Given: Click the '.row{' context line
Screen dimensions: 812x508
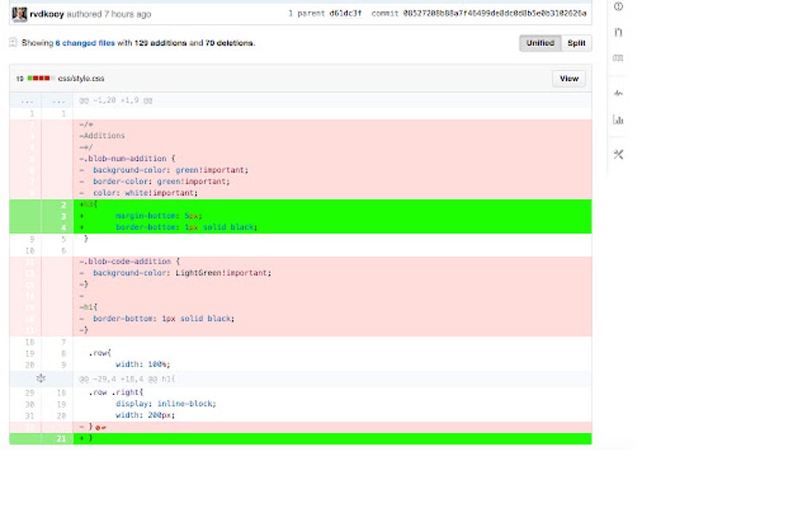Looking at the screenshot, I should coord(100,354).
